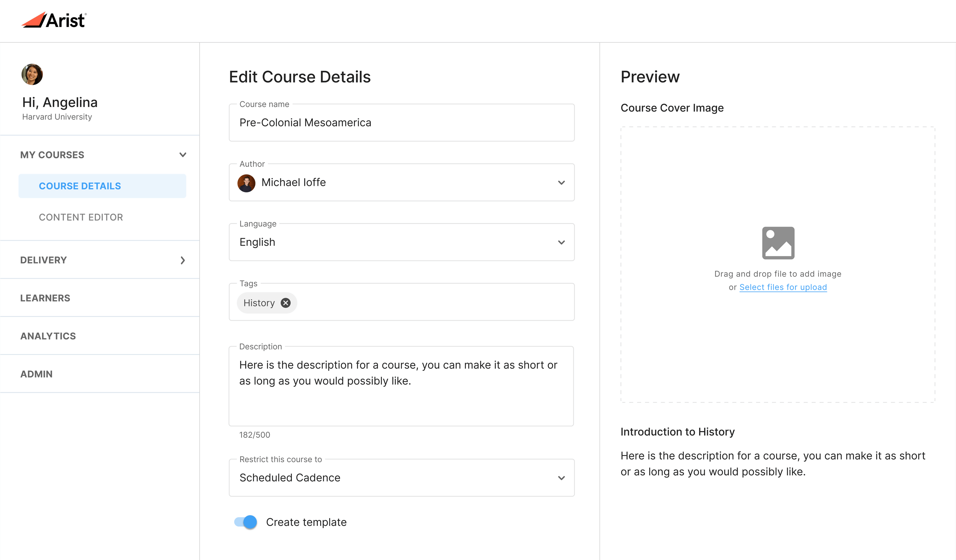
Task: Click Angelina's profile avatar
Action: coord(32,74)
